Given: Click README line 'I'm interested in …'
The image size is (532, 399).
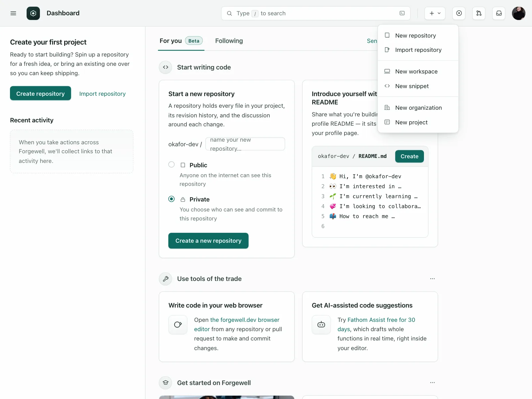Looking at the screenshot, I should 365,186.
